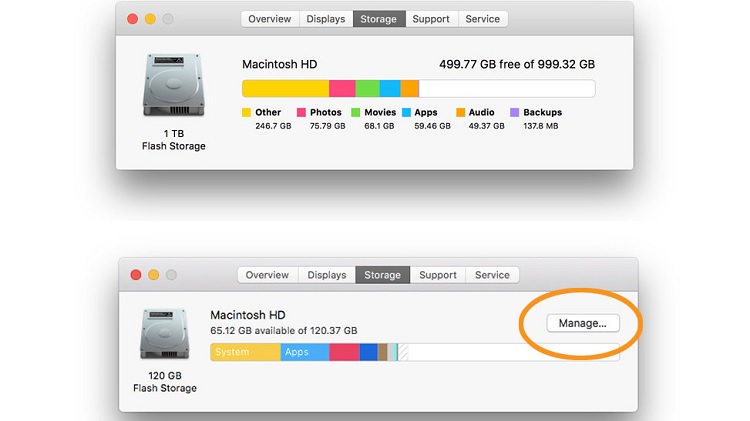
Task: Click the 1 TB Flash Storage drive icon
Action: coord(174,85)
